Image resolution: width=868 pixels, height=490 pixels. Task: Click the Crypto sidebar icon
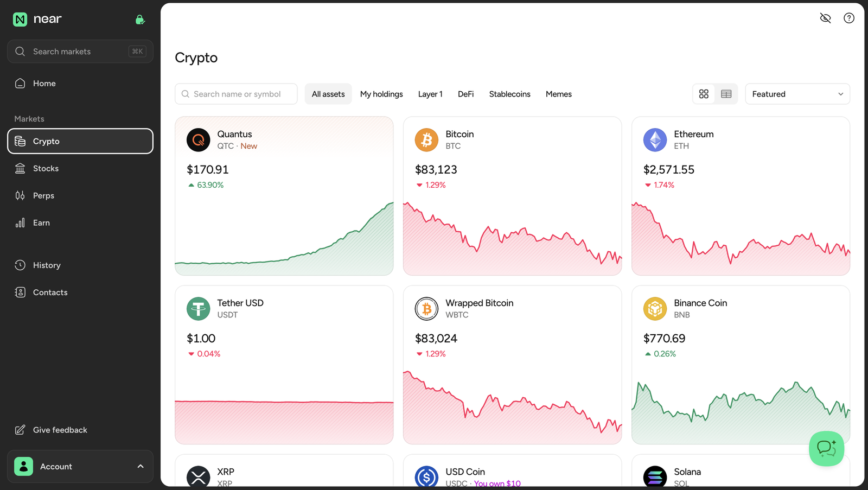click(x=20, y=141)
